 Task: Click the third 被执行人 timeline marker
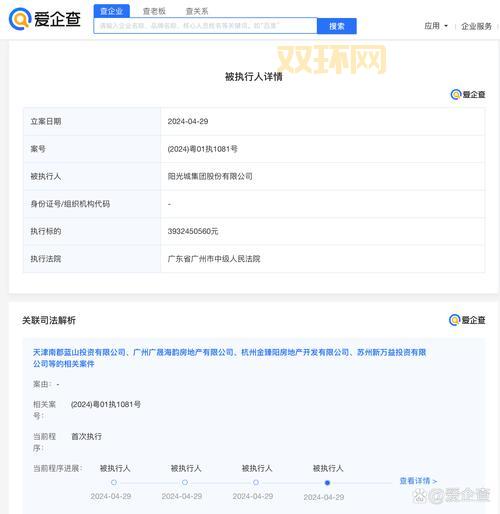pos(256,482)
